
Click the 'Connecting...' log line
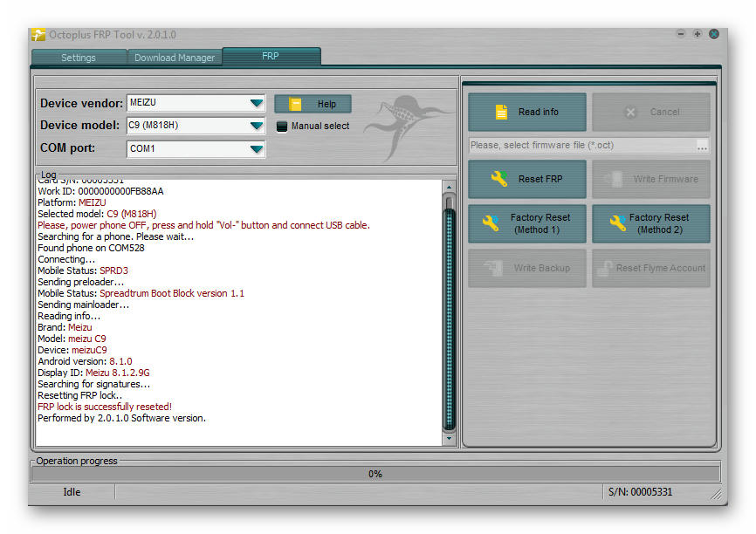point(66,260)
